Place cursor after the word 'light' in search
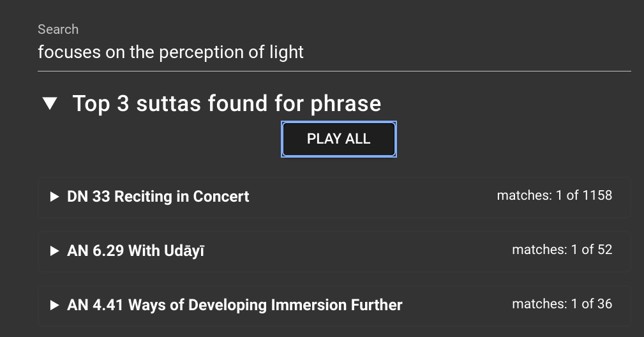644x337 pixels. click(304, 52)
